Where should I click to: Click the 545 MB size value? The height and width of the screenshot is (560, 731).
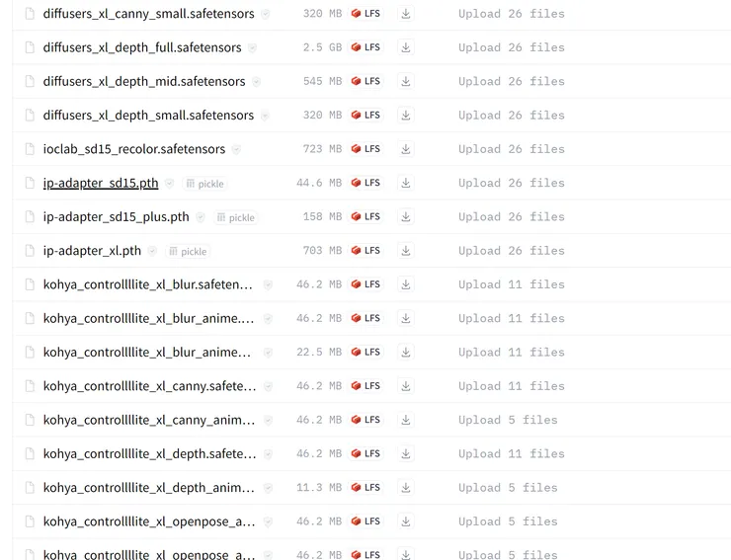(322, 82)
